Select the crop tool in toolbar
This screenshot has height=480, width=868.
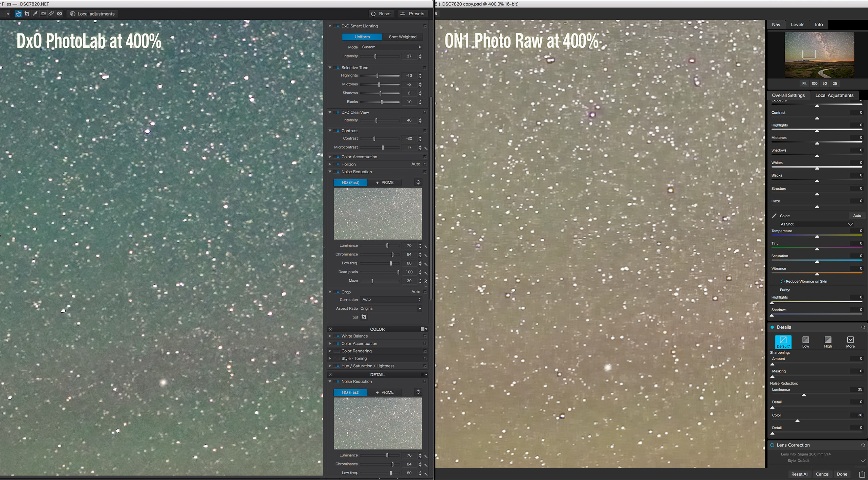(27, 14)
